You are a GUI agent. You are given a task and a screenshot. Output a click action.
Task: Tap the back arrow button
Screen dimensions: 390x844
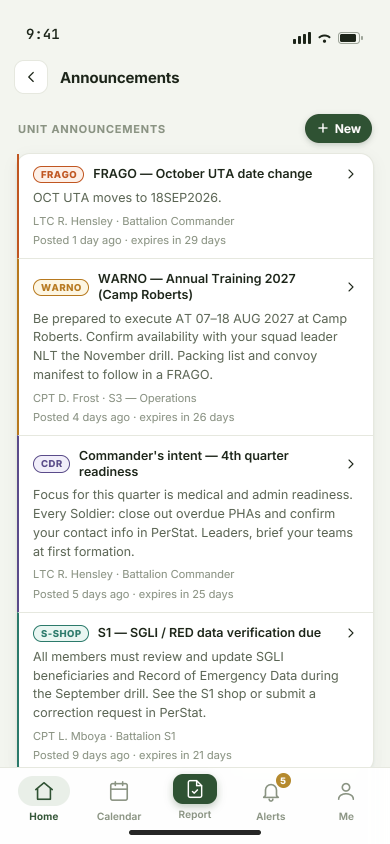point(31,77)
